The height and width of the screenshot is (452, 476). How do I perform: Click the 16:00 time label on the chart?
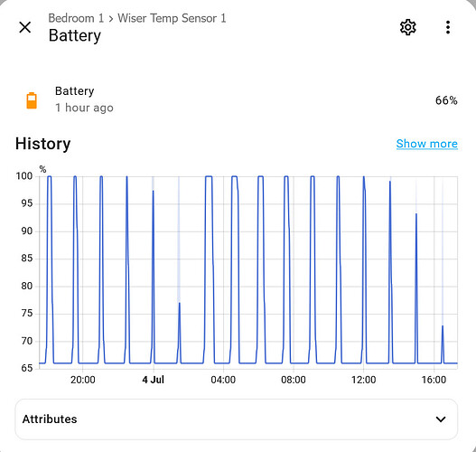pos(434,380)
